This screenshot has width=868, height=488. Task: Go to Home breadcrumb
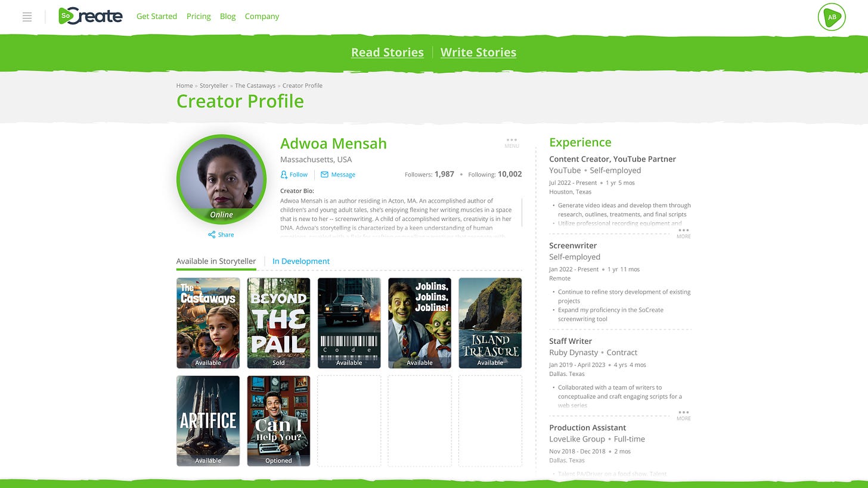click(x=184, y=86)
